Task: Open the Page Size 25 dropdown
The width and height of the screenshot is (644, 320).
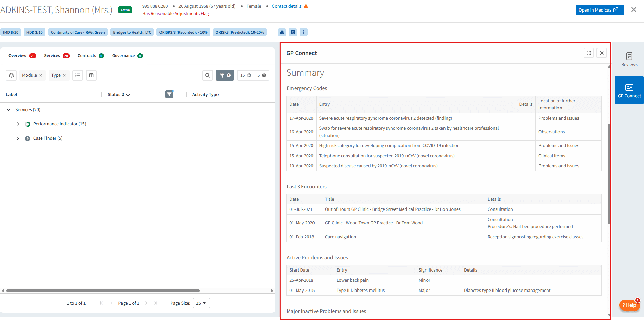Action: pyautogui.click(x=201, y=303)
